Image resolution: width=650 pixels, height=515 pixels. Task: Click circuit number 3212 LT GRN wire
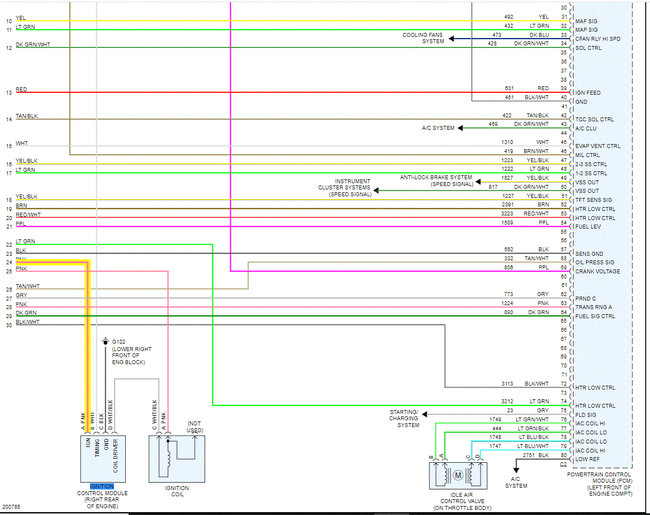(507, 401)
